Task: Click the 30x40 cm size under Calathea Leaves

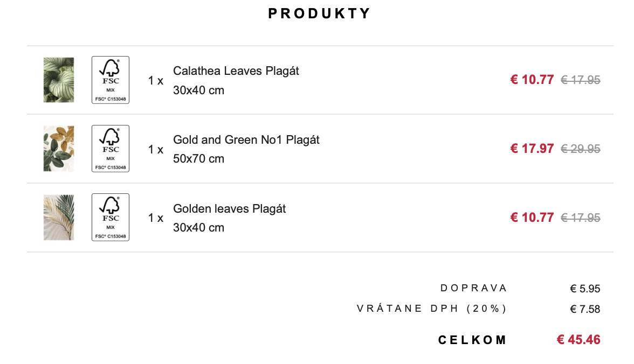Action: [x=198, y=90]
